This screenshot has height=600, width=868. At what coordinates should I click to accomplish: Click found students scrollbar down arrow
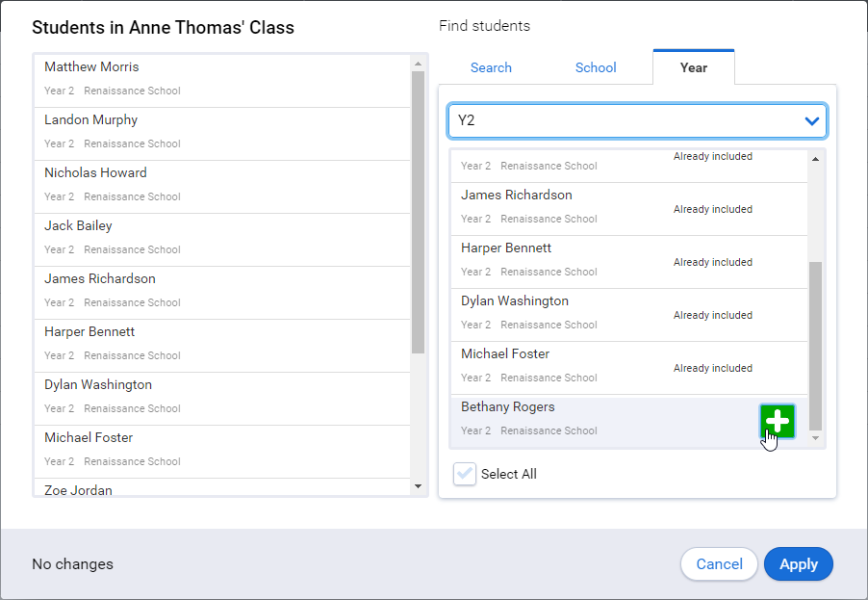point(815,438)
